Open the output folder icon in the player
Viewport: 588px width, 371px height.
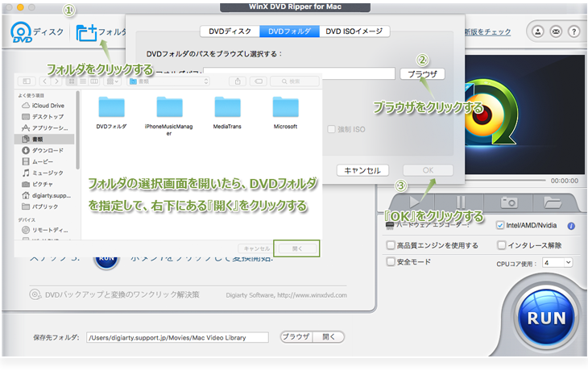coord(553,202)
